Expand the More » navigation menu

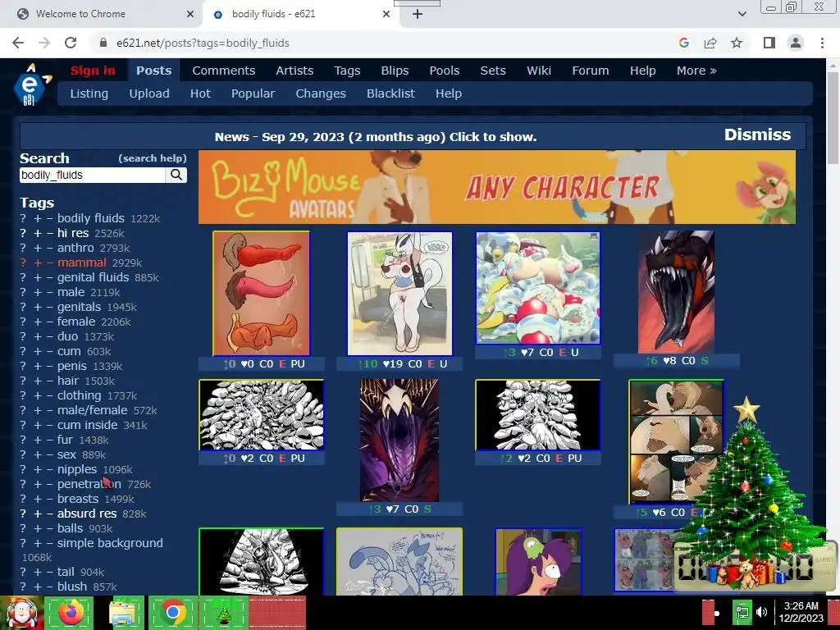tap(696, 71)
